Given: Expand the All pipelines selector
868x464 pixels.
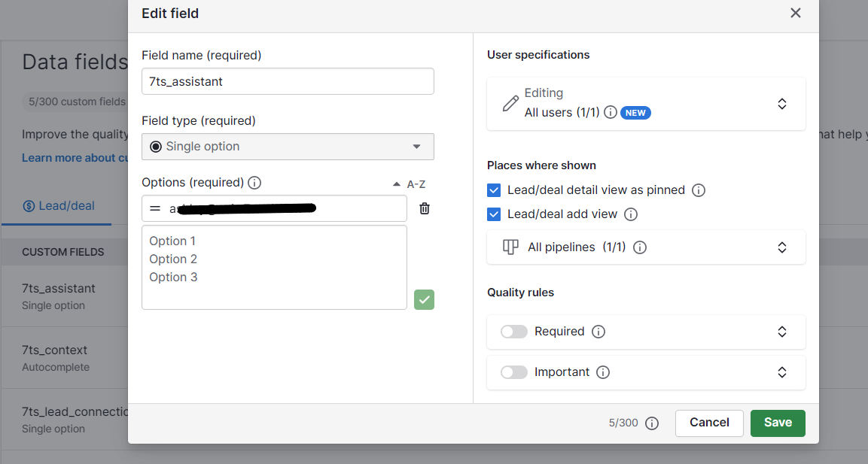Looking at the screenshot, I should (782, 247).
